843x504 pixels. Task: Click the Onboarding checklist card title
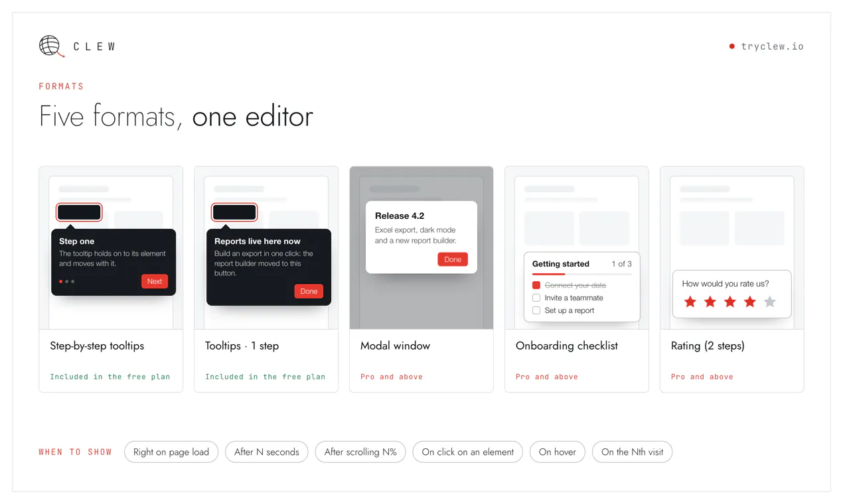pos(567,346)
